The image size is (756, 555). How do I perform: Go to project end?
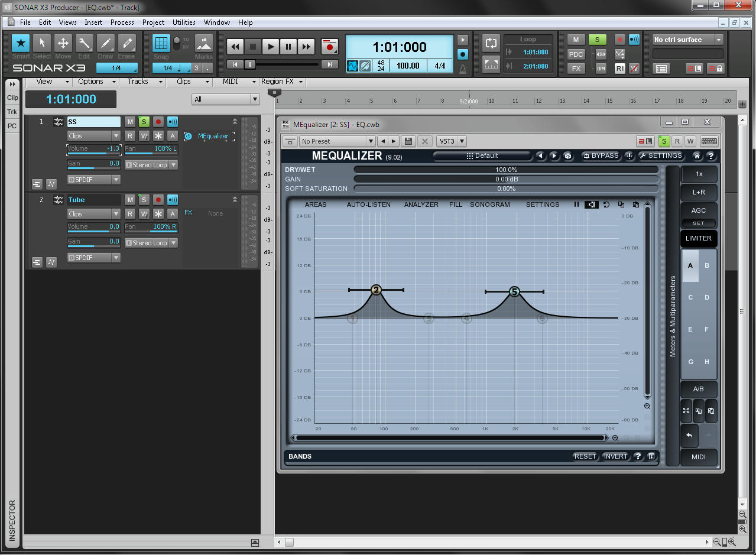(x=330, y=64)
